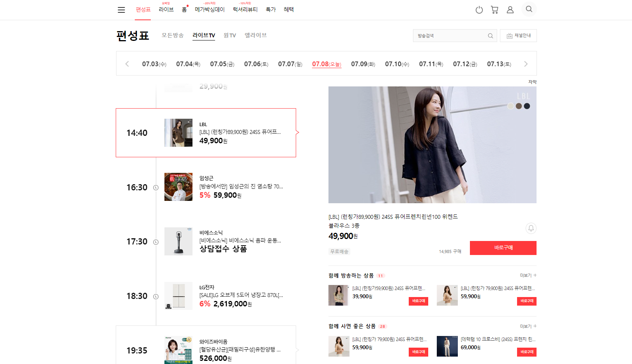Buy now the 39,900원 LBL item
Image resolution: width=632 pixels, height=364 pixels.
click(418, 301)
